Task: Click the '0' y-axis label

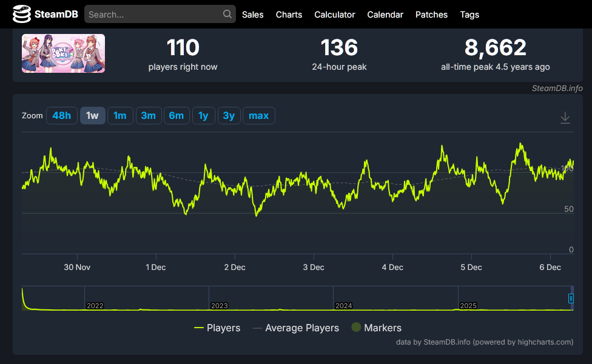Action: [571, 249]
